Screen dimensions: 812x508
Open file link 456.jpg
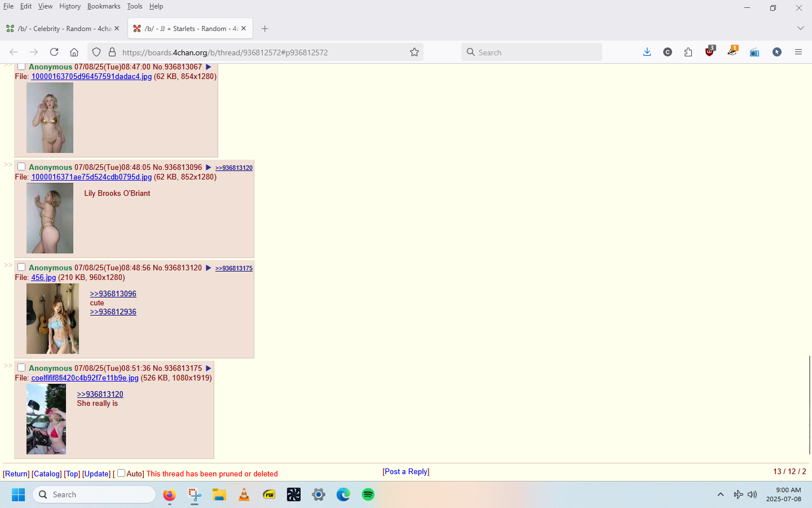click(43, 277)
